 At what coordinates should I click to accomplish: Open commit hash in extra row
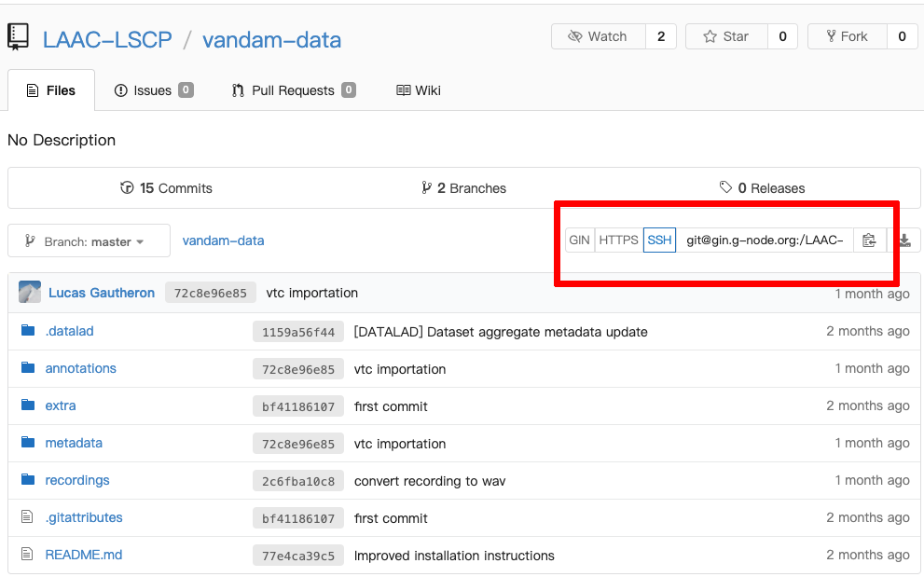pyautogui.click(x=298, y=406)
